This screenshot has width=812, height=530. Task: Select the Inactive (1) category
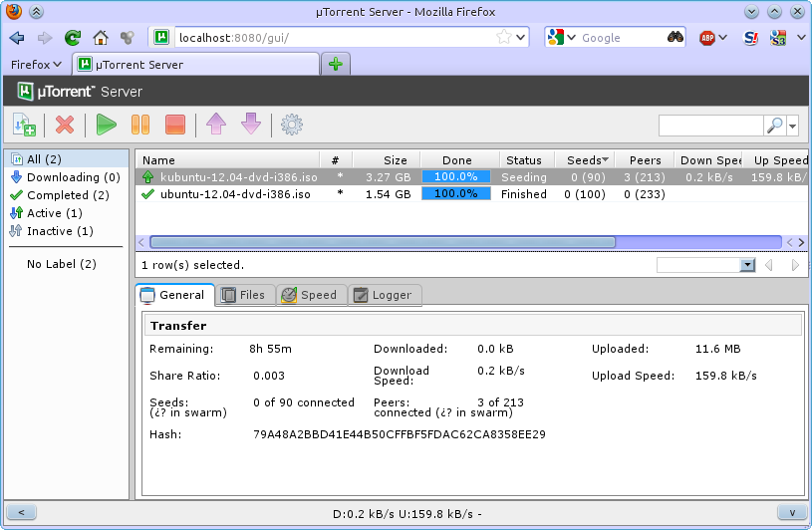(x=67, y=231)
